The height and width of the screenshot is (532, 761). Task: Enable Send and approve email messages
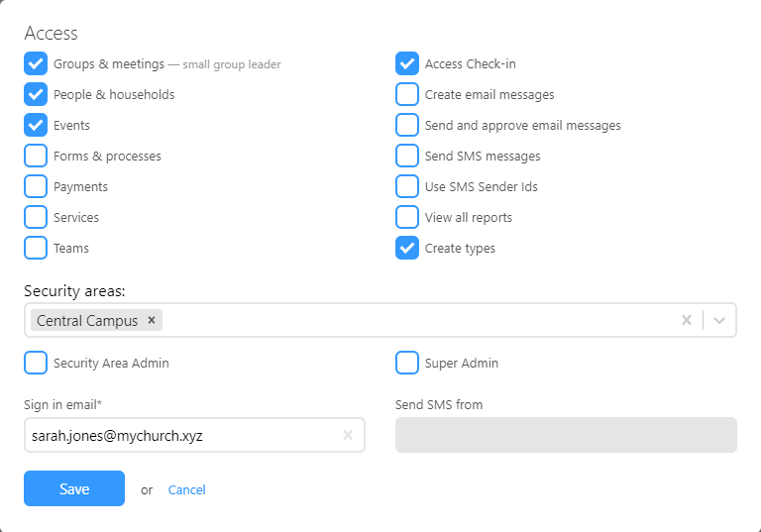click(406, 125)
